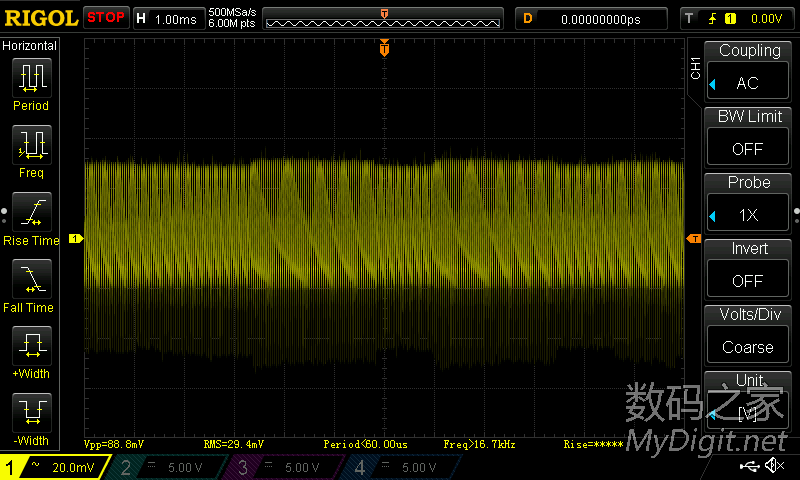The width and height of the screenshot is (800, 480).
Task: Click the 500MSa/s sample rate readout
Action: pos(232,13)
